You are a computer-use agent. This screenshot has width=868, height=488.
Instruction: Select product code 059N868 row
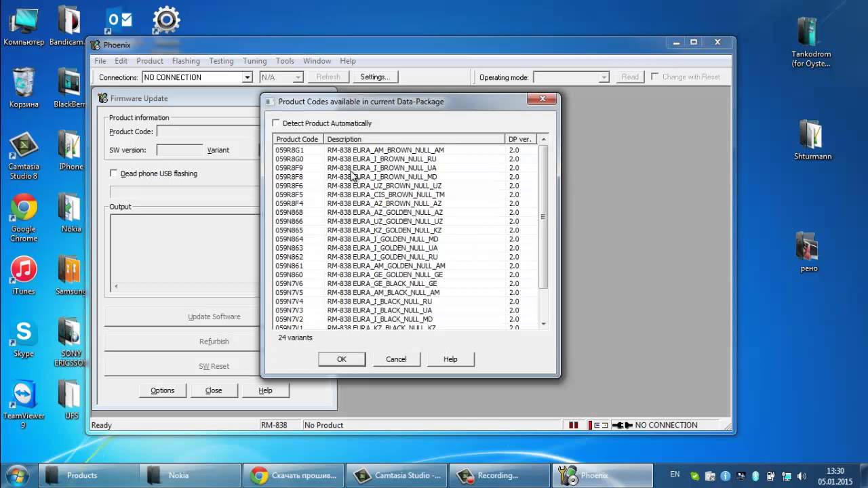(x=406, y=212)
